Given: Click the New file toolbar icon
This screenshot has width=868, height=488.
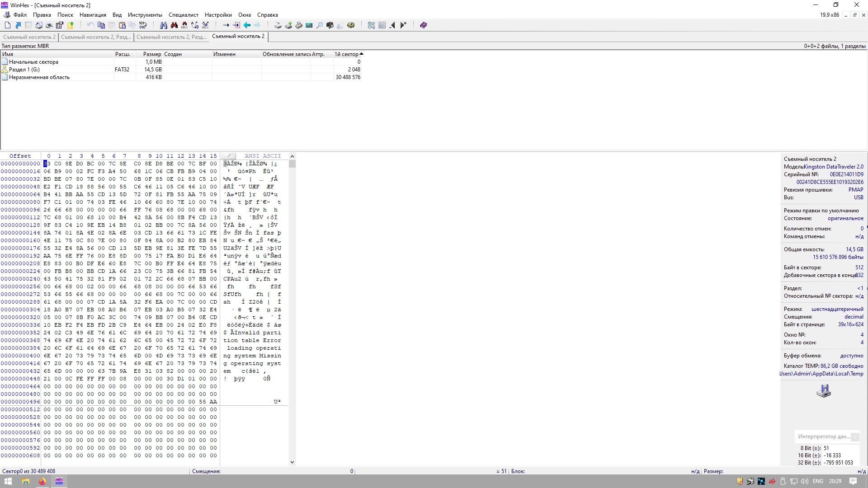Looking at the screenshot, I should point(8,25).
